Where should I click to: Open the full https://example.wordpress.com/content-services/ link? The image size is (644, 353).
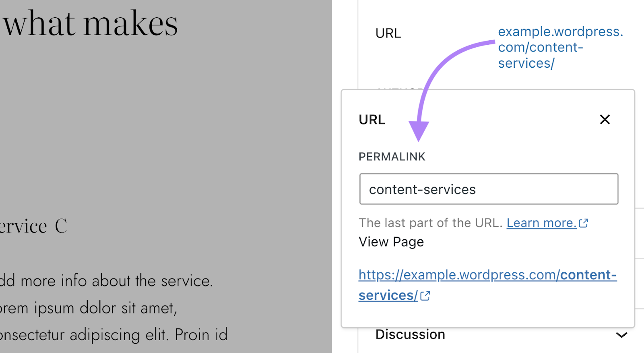click(x=487, y=275)
